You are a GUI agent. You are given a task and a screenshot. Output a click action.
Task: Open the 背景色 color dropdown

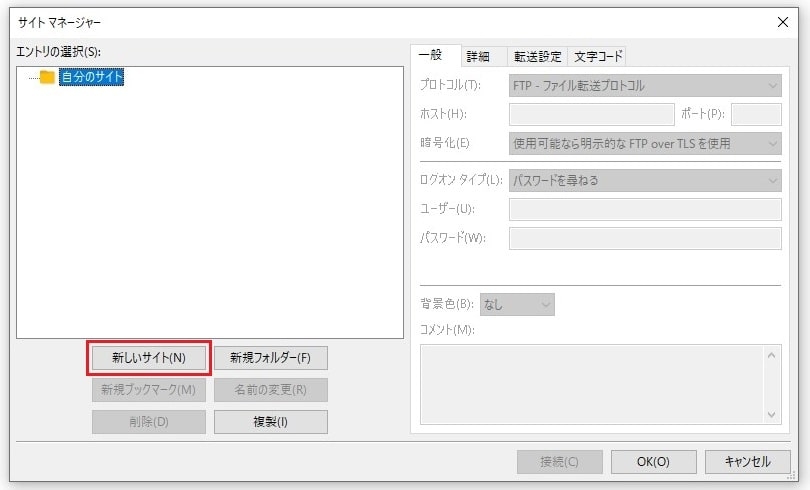point(517,303)
